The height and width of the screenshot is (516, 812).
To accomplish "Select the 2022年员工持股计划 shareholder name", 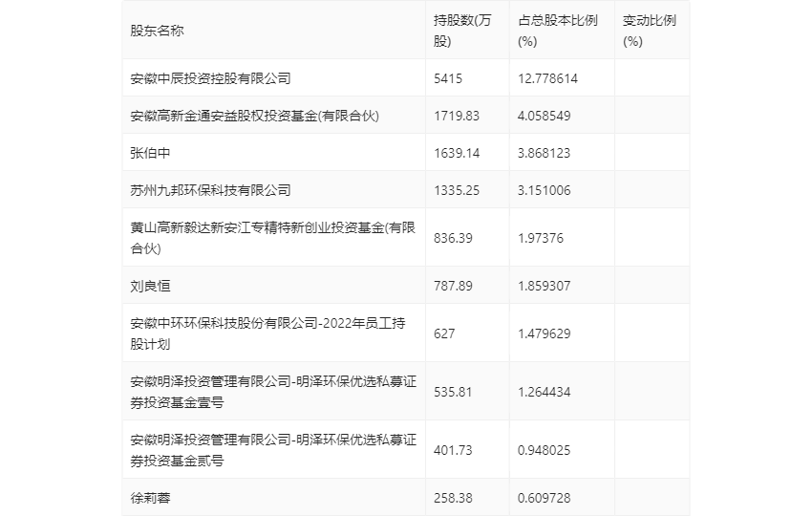I will point(267,333).
